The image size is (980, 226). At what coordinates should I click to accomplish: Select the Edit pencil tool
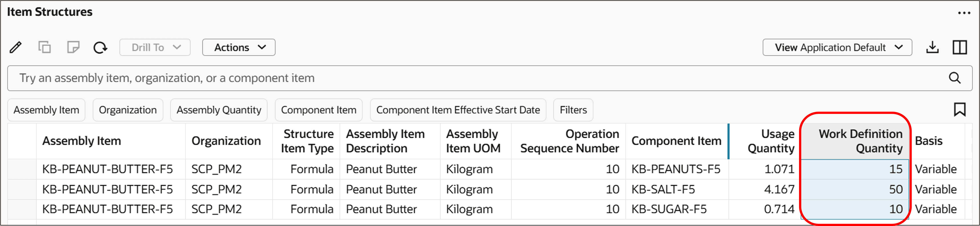pos(16,47)
